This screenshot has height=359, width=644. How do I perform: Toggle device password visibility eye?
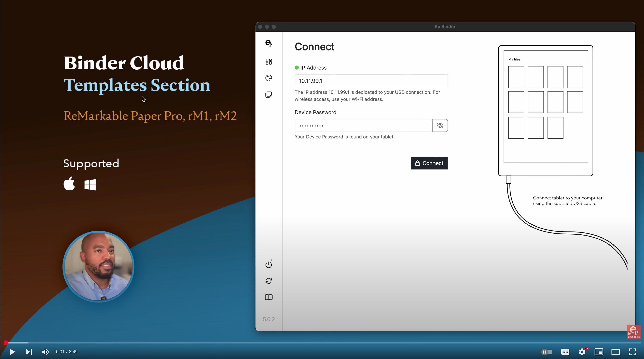tap(440, 126)
